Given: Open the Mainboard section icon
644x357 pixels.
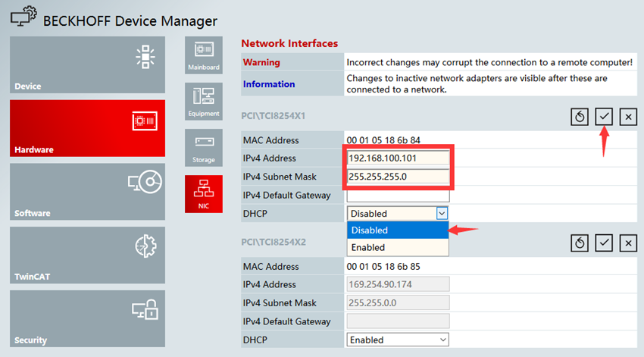Looking at the screenshot, I should click(204, 55).
